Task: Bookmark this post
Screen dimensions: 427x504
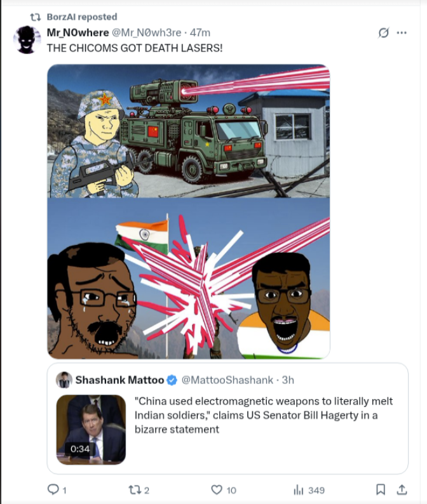Action: (381, 489)
